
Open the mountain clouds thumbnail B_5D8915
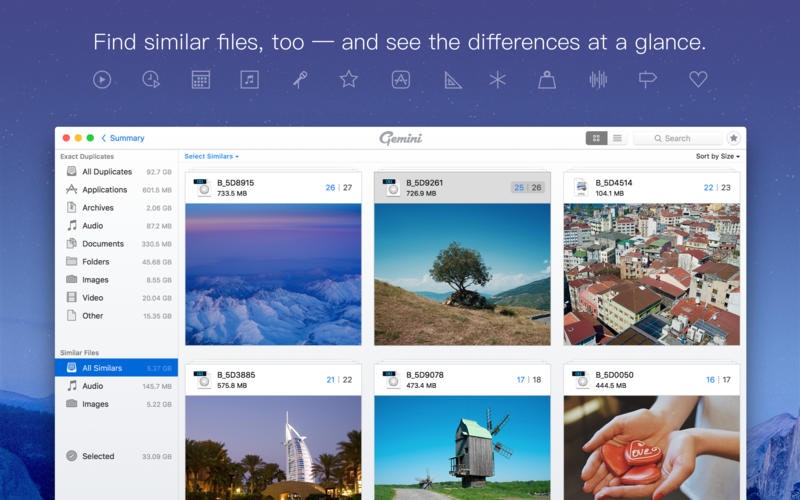pos(273,274)
